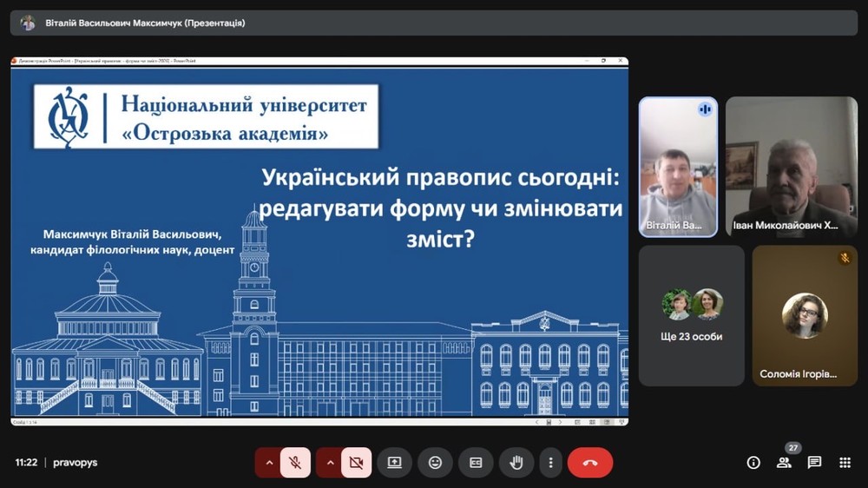Toggle closed captions CC button

pyautogui.click(x=476, y=463)
